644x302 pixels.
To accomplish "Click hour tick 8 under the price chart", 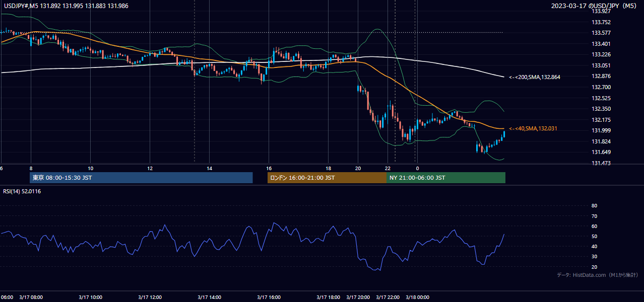I will point(31,168).
